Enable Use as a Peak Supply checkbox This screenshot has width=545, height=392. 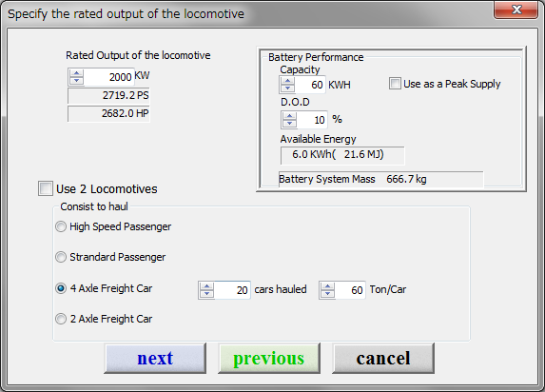click(x=395, y=84)
